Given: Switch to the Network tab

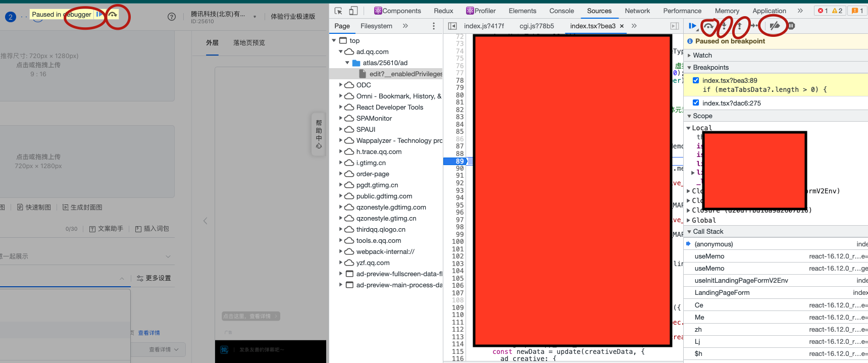Looking at the screenshot, I should click(x=637, y=11).
